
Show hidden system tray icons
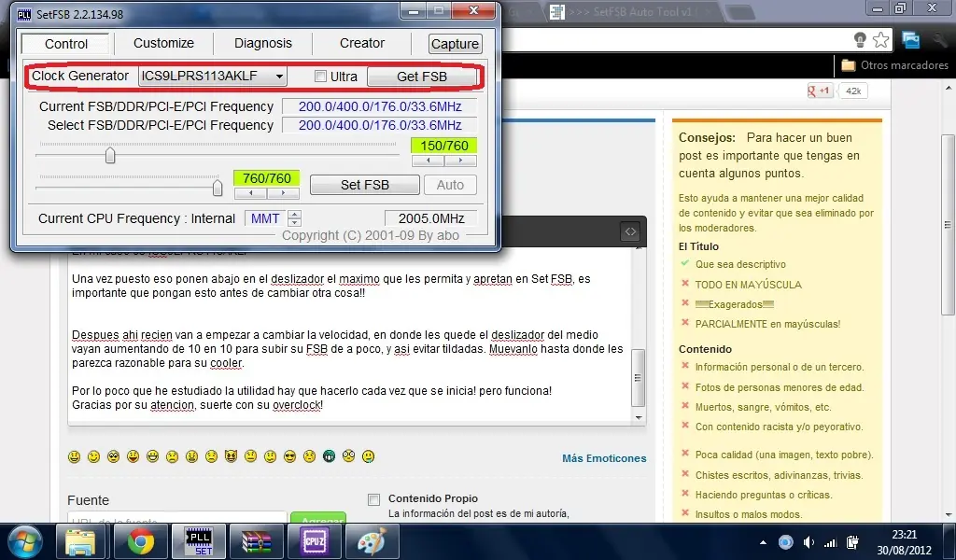[x=763, y=542]
